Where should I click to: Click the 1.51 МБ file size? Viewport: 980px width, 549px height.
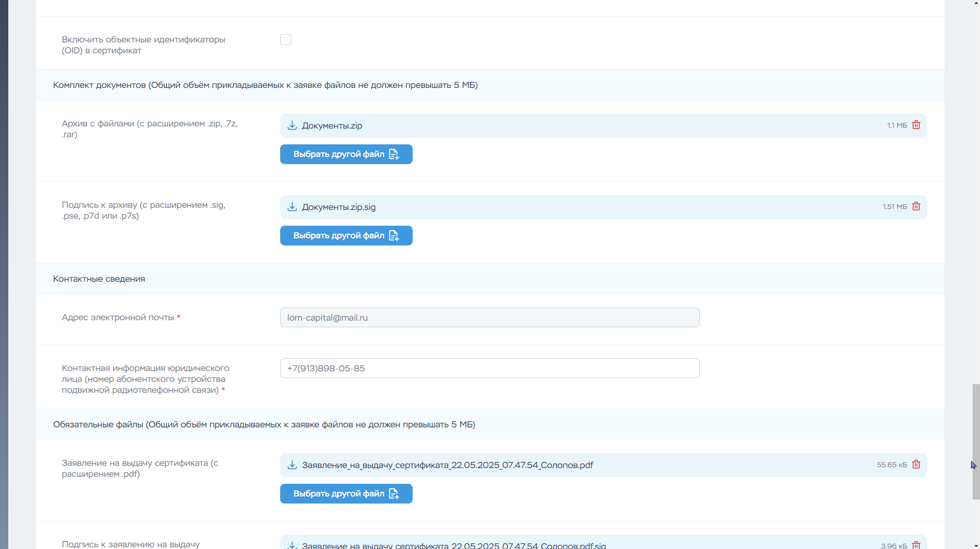click(x=895, y=206)
